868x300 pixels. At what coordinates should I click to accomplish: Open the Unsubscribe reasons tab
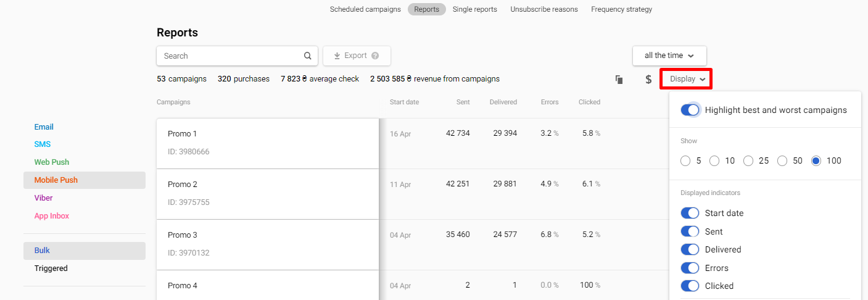point(544,9)
